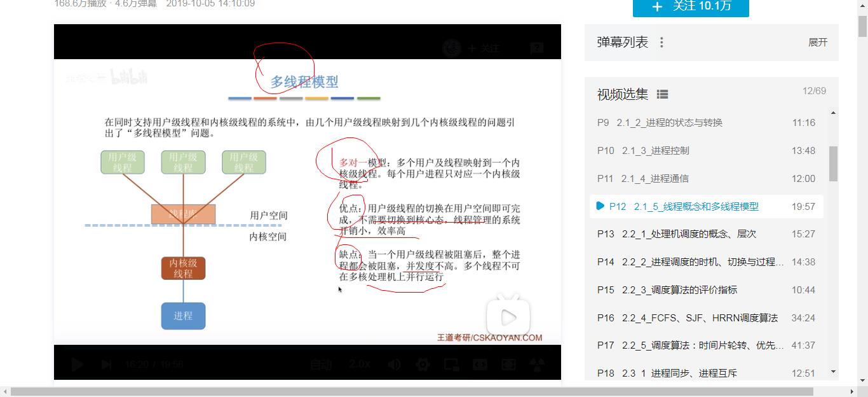Click the feedback icon at player top-right

point(537,48)
